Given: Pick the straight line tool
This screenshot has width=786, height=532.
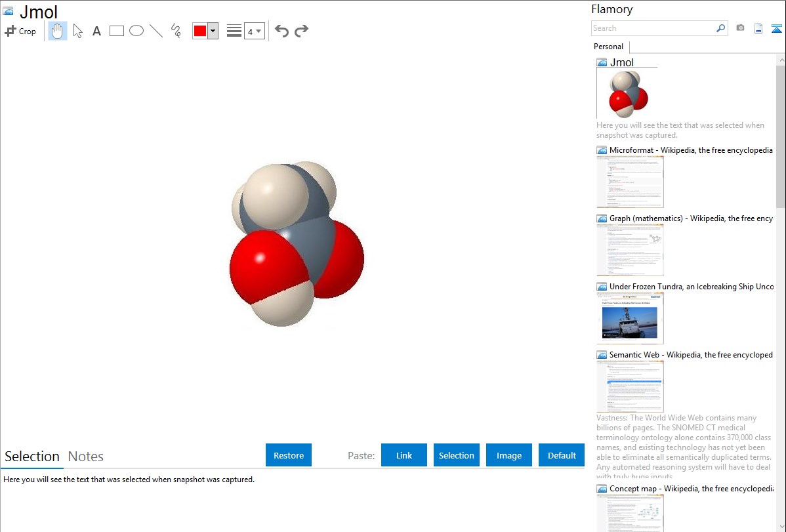Looking at the screenshot, I should (x=156, y=31).
